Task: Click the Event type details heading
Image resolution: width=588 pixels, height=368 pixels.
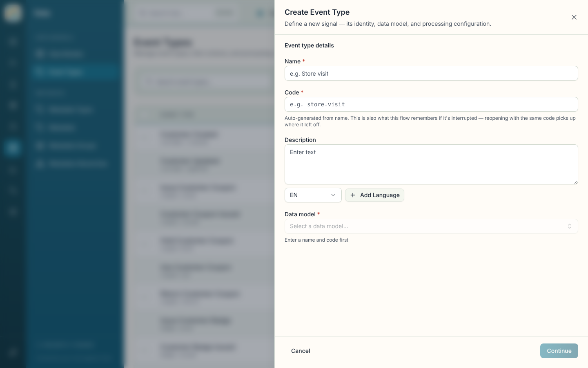Action: [x=309, y=45]
